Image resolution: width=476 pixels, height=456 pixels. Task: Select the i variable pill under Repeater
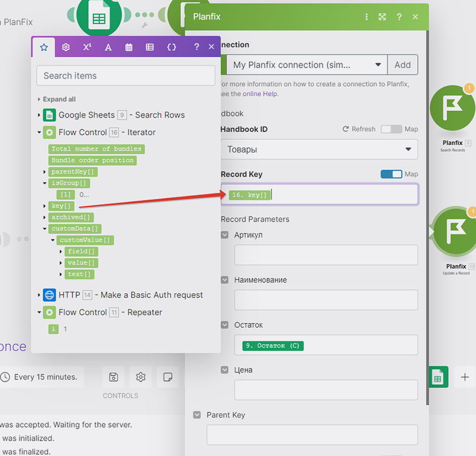53,329
